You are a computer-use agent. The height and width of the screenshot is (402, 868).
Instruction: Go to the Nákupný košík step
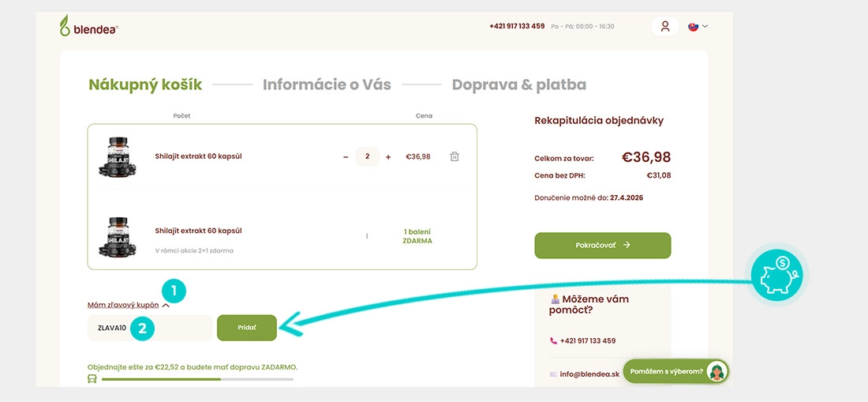tap(145, 85)
